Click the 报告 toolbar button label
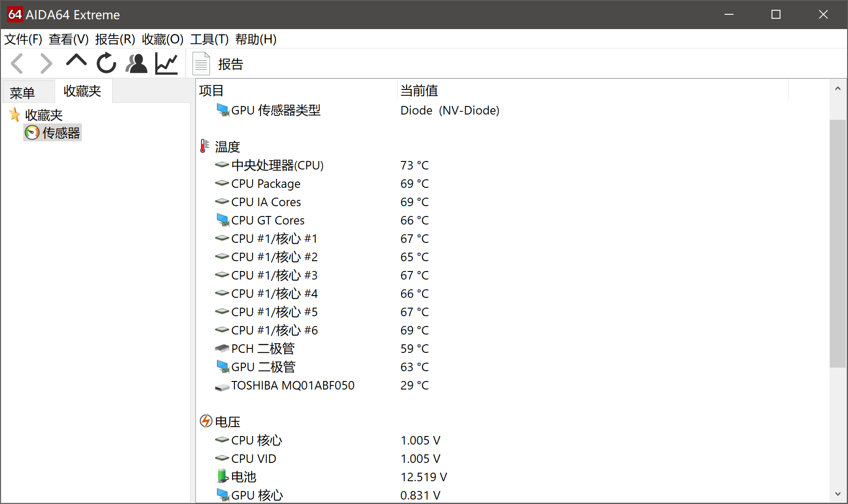Viewport: 848px width, 504px height. [x=231, y=64]
